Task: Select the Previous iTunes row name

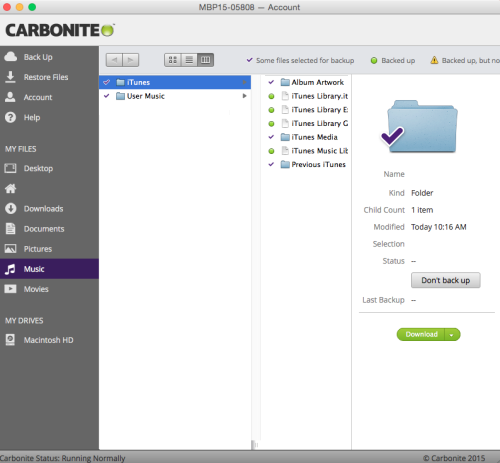Action: (318, 164)
